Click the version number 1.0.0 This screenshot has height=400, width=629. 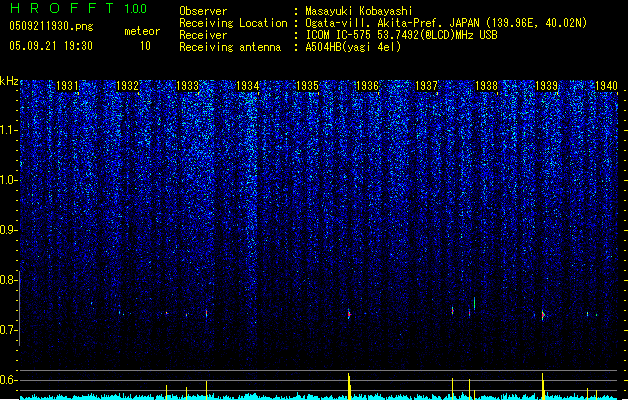[136, 9]
